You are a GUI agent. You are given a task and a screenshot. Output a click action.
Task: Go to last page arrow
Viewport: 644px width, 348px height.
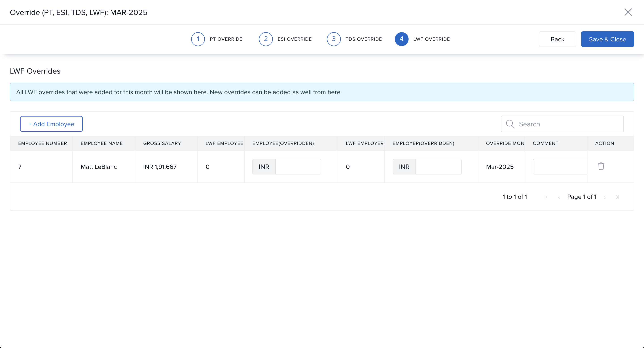tap(617, 197)
